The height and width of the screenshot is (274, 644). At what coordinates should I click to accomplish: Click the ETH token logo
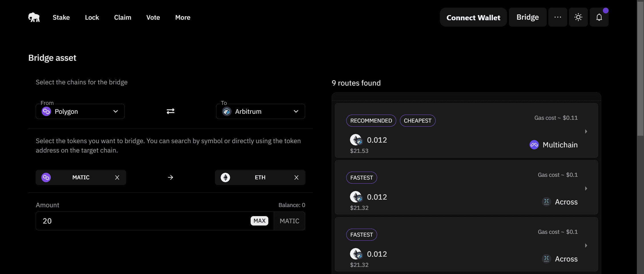[x=226, y=178]
